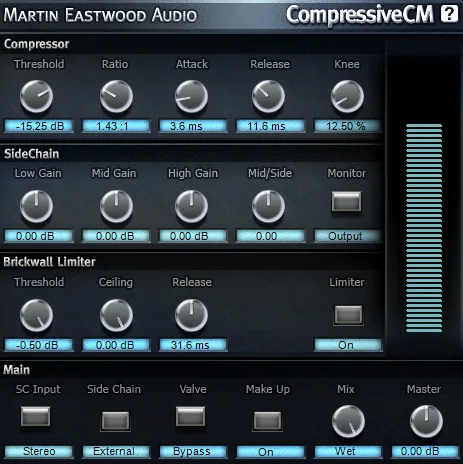Select the -15.25 dB threshold value field
463x464 pixels.
pyautogui.click(x=39, y=126)
